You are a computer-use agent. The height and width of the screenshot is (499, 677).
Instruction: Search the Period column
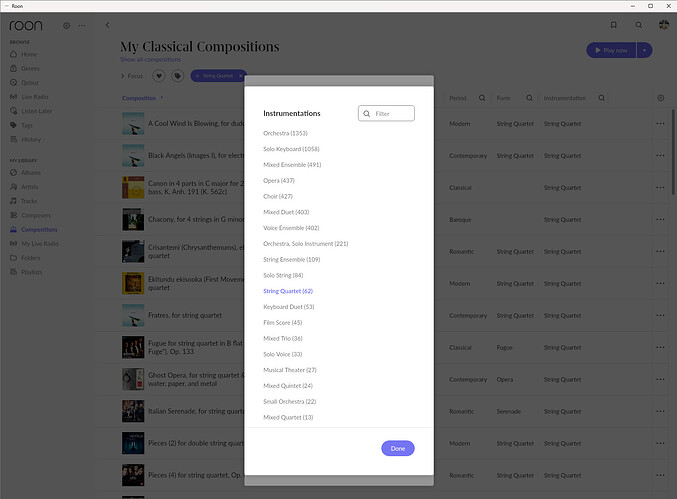pyautogui.click(x=482, y=98)
